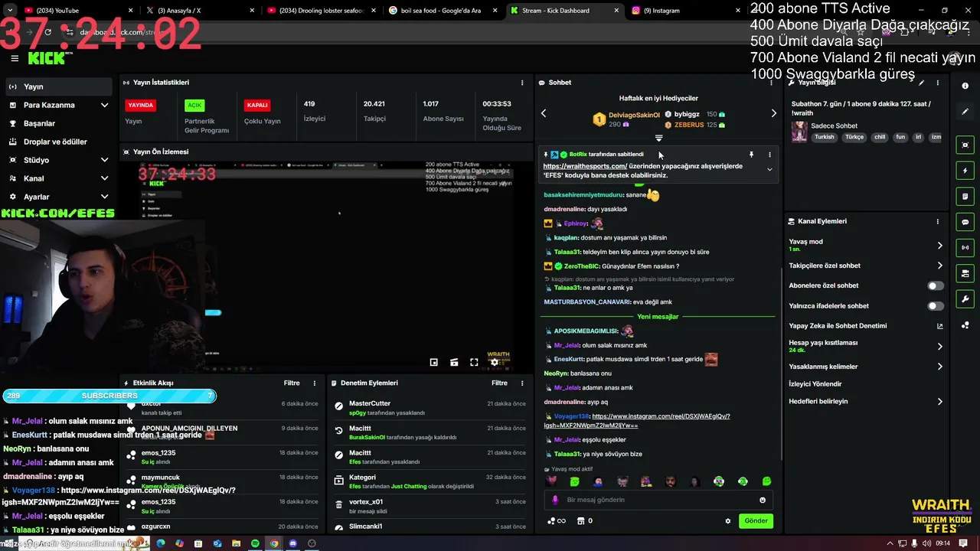
Task: Toggle Yalnızca ifadelerle sohbet switch
Action: tap(936, 306)
